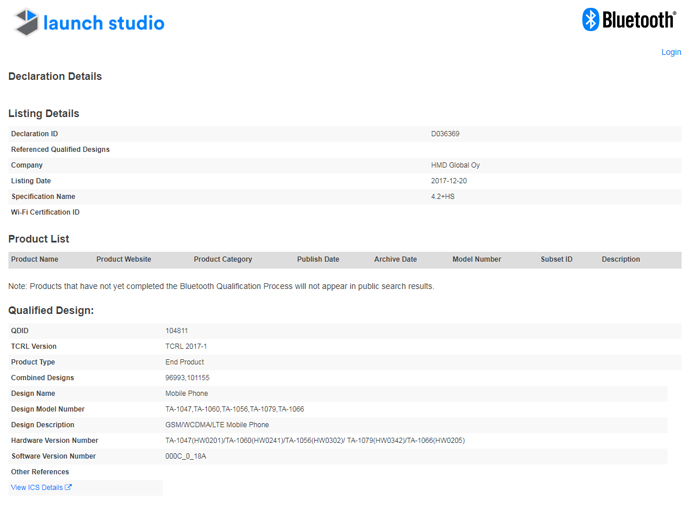Select the TCRL 2017-1 value
The height and width of the screenshot is (510, 690).
click(186, 346)
